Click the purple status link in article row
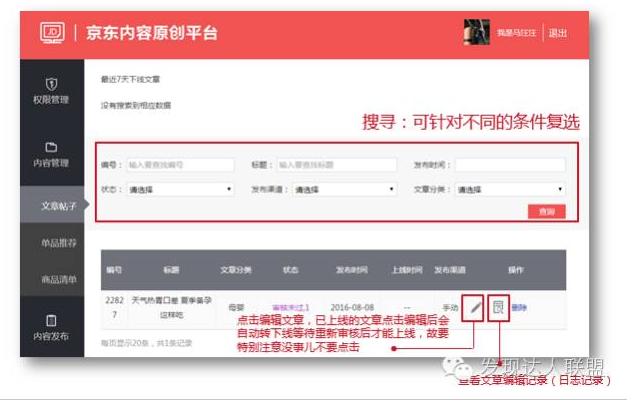This screenshot has width=634, height=401. [291, 308]
